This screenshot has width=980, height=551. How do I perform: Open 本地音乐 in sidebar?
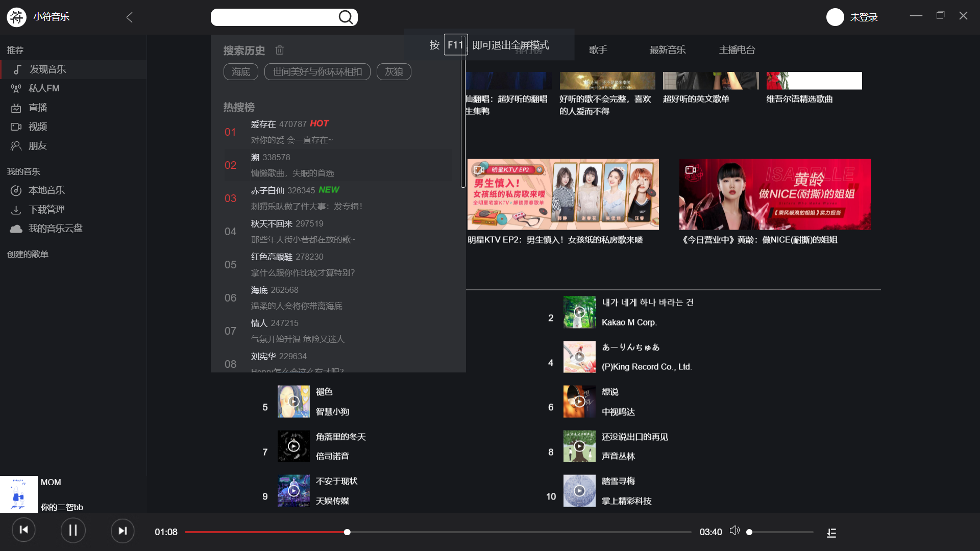(x=73, y=190)
